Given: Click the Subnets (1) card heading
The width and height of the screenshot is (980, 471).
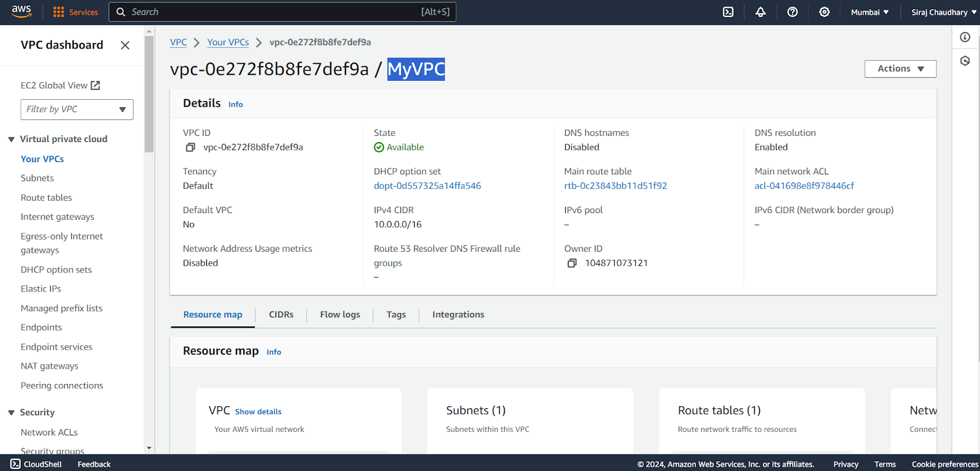Looking at the screenshot, I should click(476, 411).
